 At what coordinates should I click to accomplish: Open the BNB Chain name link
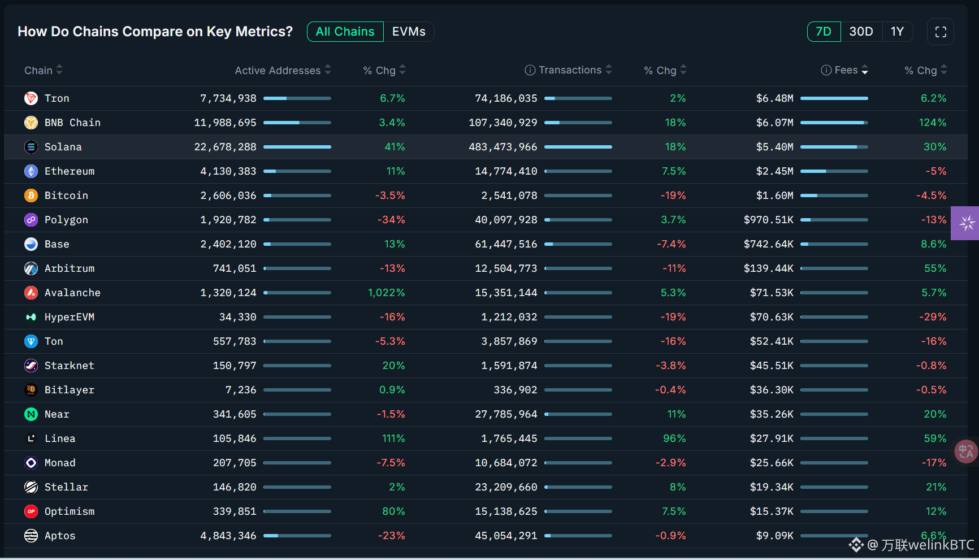[x=72, y=123]
